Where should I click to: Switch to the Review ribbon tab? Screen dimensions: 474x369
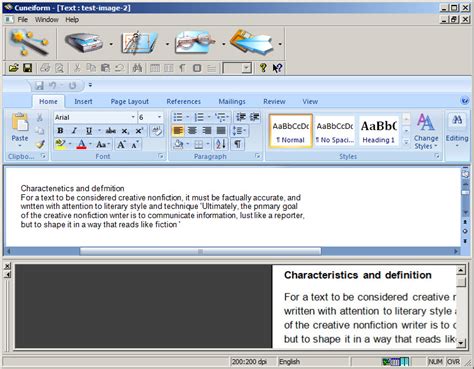pos(274,101)
